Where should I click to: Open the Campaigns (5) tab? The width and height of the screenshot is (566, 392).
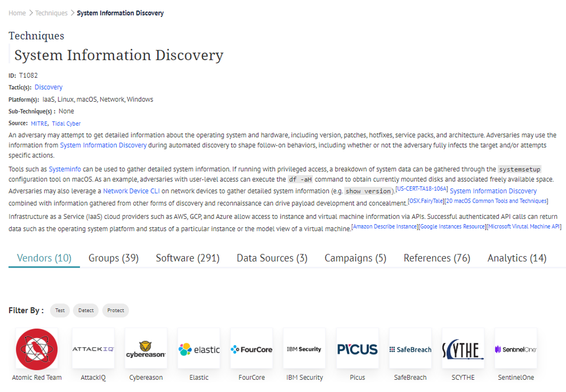pos(356,258)
